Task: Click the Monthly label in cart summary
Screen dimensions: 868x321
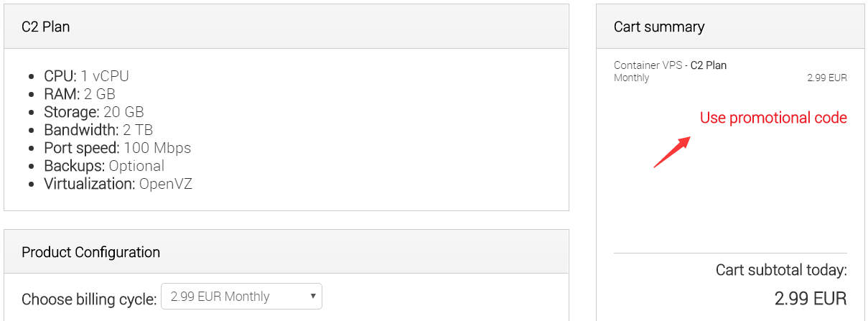Action: point(631,78)
